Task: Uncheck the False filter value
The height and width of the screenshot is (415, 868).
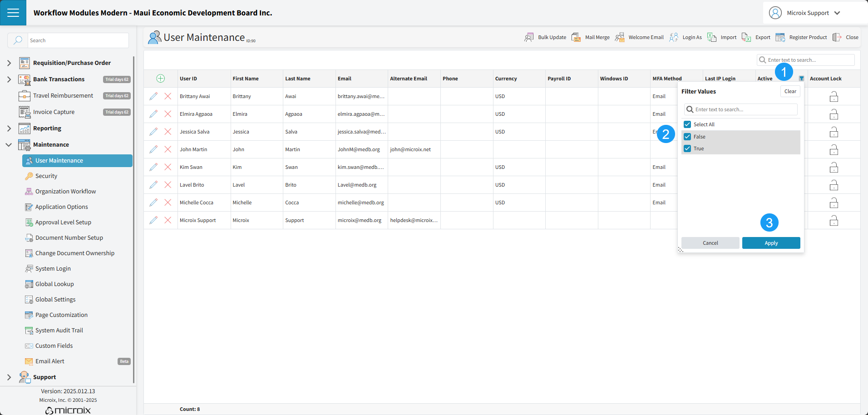Action: pos(687,137)
